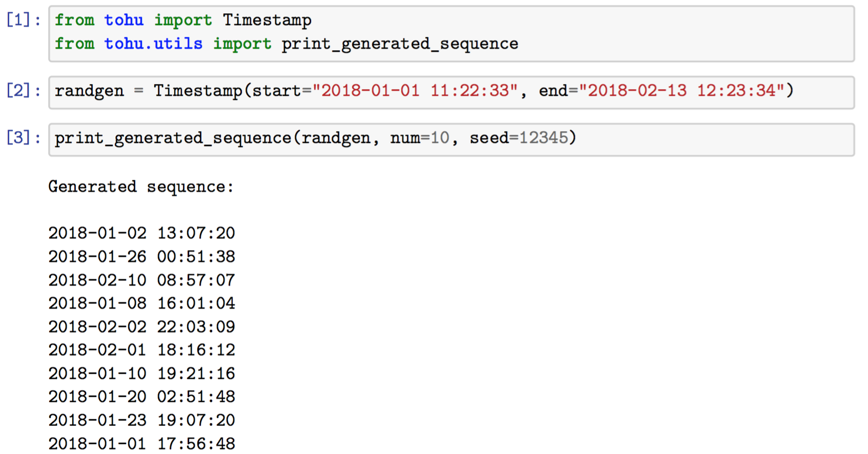
Task: Click the 'Generated sequence:' output heading
Action: 141,187
